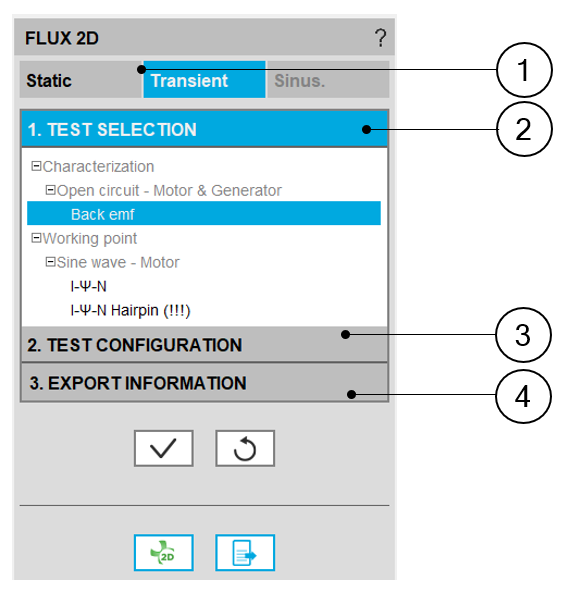Select the I-Ψ-N test item

point(89,287)
